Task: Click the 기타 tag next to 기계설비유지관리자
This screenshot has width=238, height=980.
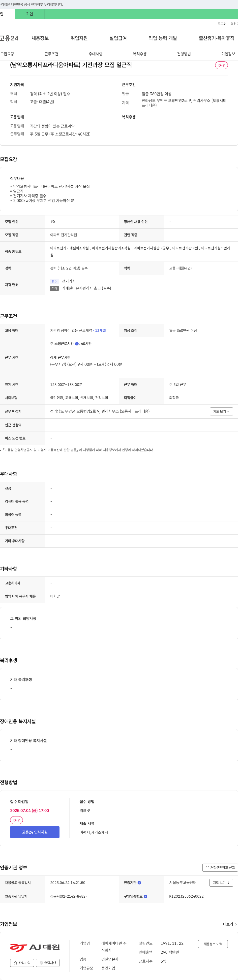Action: coord(54,288)
